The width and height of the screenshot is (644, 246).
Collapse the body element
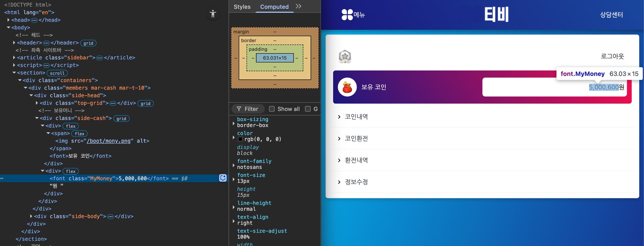coord(8,27)
